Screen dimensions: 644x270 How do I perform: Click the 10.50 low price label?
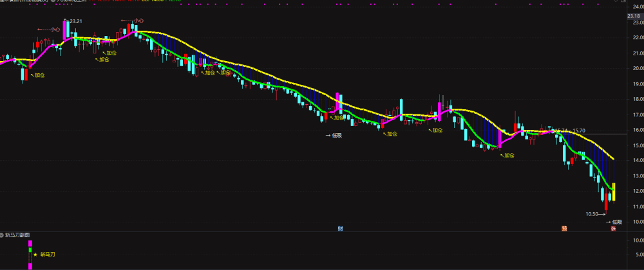coord(592,214)
